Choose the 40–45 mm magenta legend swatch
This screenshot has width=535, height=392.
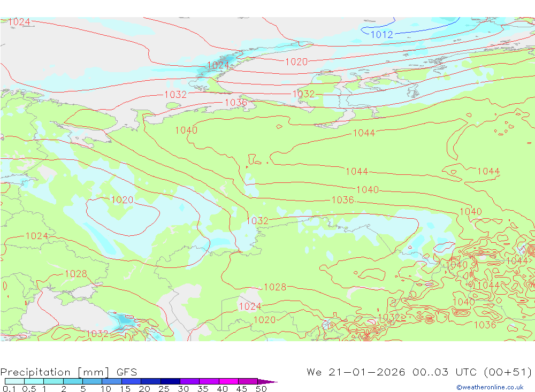point(228,381)
